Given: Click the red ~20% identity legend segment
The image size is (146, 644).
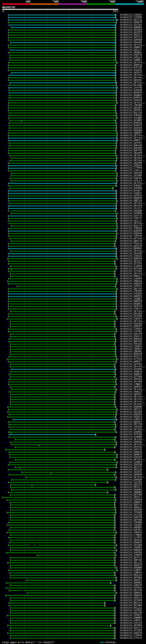Looking at the screenshot, I should [x=16, y=4].
